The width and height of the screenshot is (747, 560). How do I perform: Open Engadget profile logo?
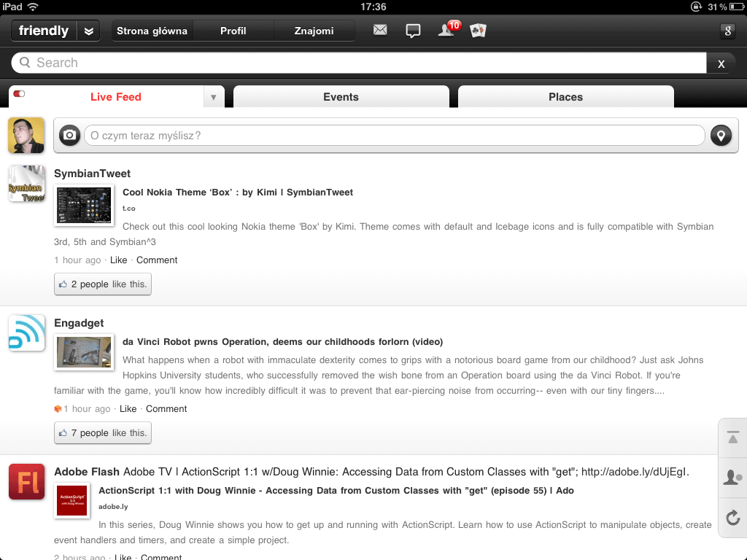click(27, 332)
